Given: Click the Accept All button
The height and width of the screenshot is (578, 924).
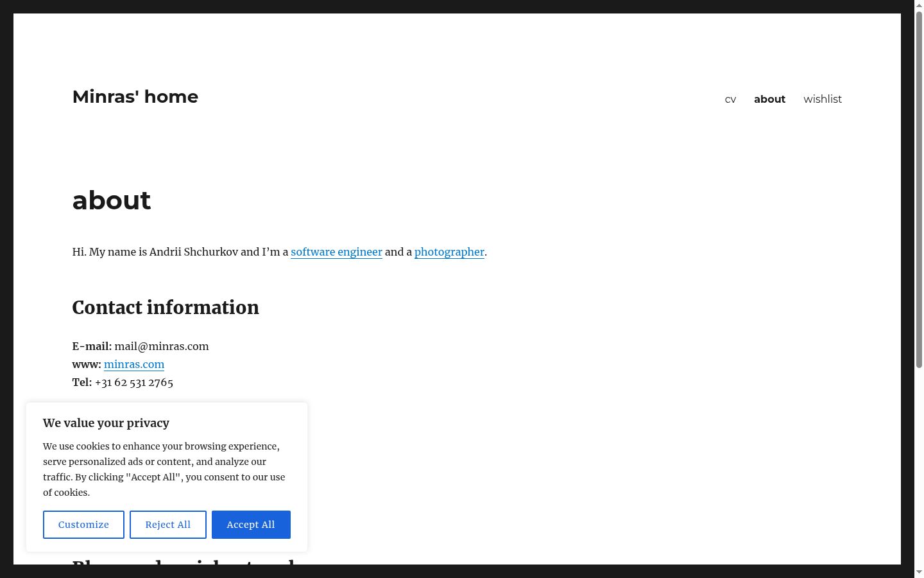Looking at the screenshot, I should point(251,525).
